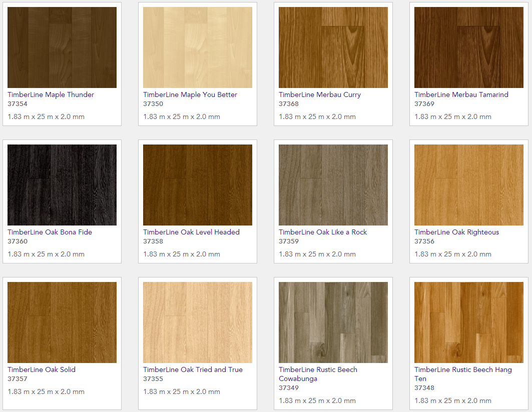Screen dimensions: 532x412
Task: Select the item number 37356
Action: (424, 241)
